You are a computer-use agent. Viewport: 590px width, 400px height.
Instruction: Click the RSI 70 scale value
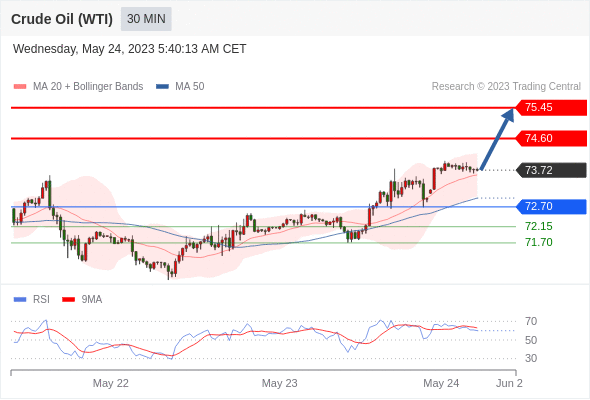coord(531,322)
